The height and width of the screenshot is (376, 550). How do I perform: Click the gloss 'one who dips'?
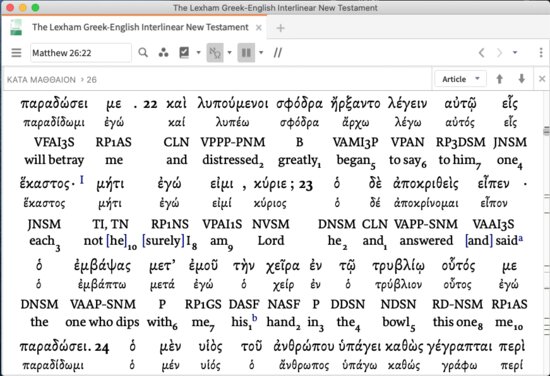pyautogui.click(x=102, y=322)
